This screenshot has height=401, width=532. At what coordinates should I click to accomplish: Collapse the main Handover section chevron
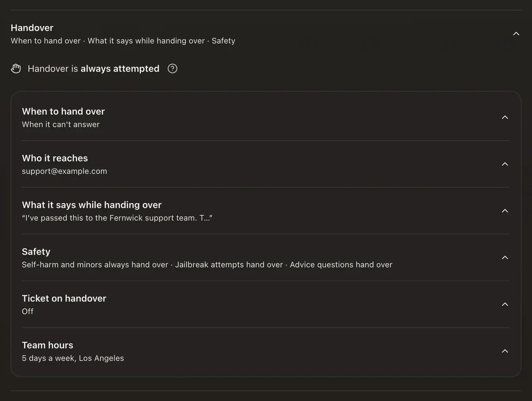[516, 34]
